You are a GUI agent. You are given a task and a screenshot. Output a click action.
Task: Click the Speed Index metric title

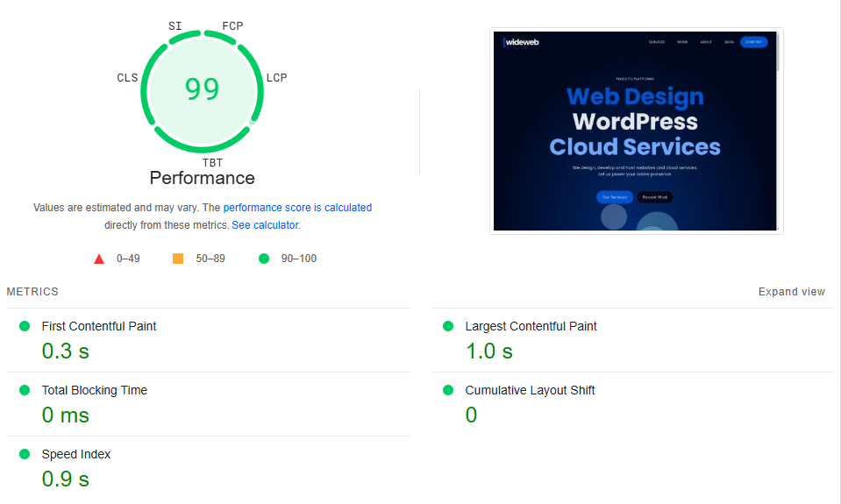76,454
